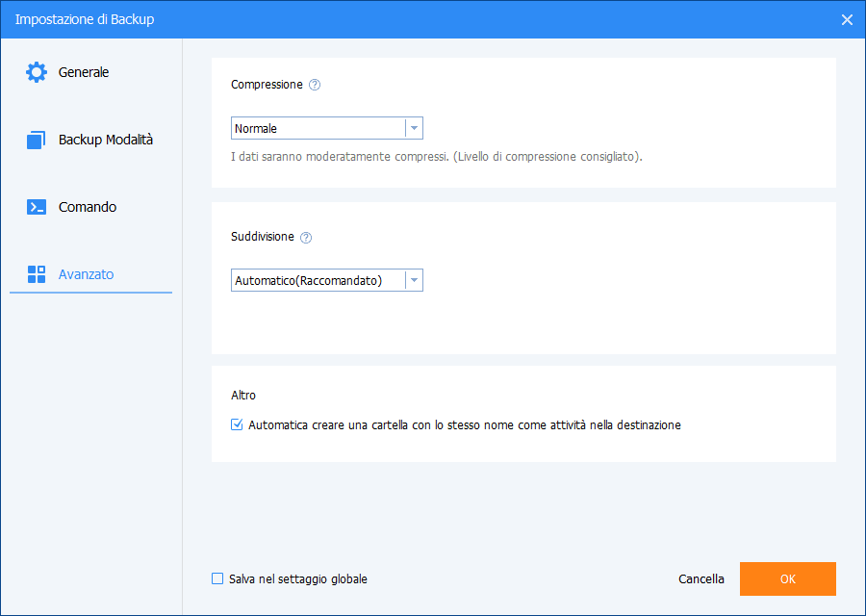866x616 pixels.
Task: Click the arrow on the Compressione combo box
Action: (414, 128)
